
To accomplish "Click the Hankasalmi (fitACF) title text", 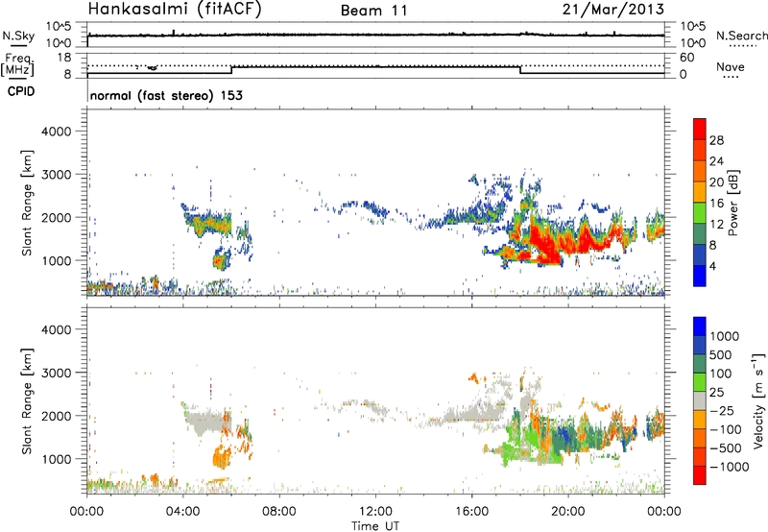I will point(175,10).
